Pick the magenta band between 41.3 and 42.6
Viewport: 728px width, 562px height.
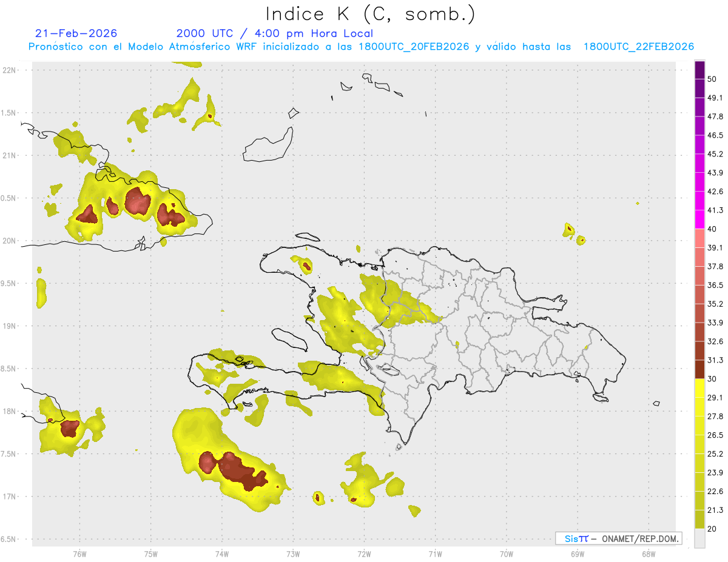[x=699, y=201]
